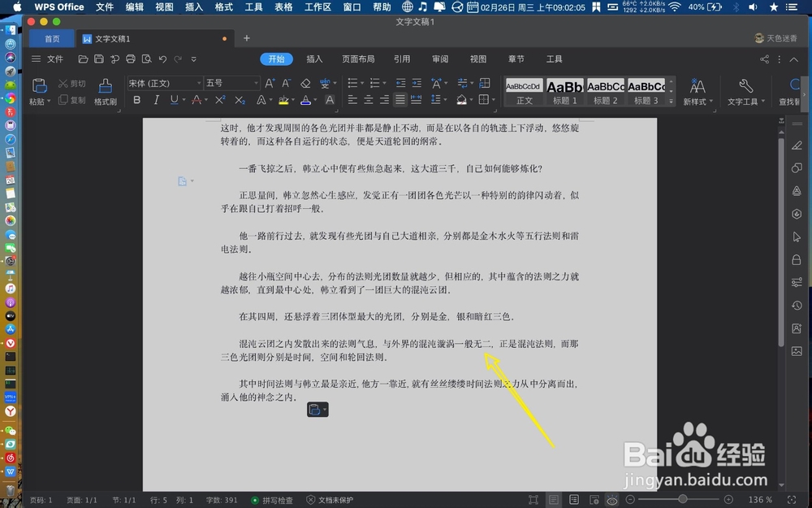Open Print Preview from quick toolbar
812x508 pixels.
[146, 59]
